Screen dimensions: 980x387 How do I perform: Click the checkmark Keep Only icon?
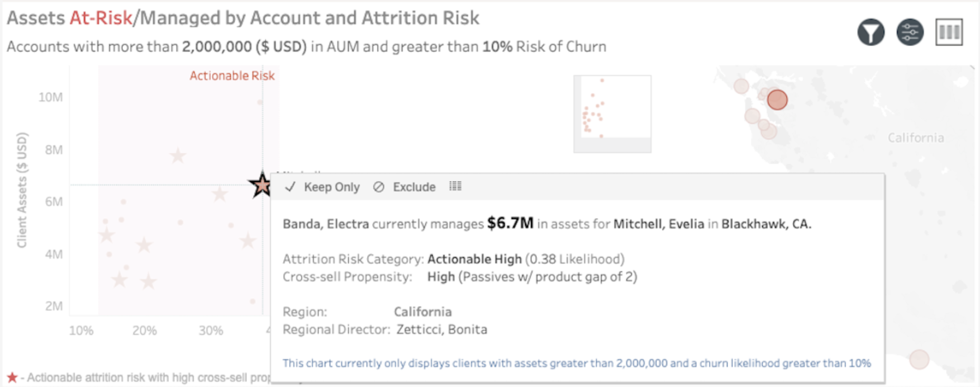pos(290,187)
